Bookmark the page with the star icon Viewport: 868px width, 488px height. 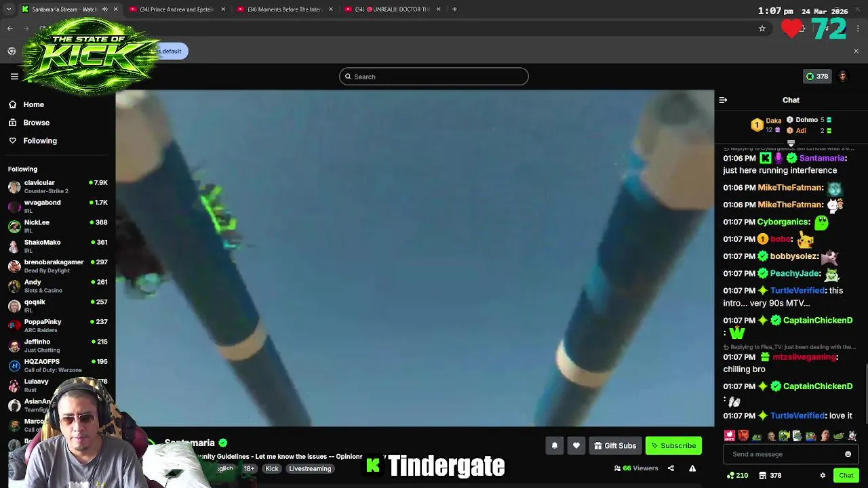(762, 28)
